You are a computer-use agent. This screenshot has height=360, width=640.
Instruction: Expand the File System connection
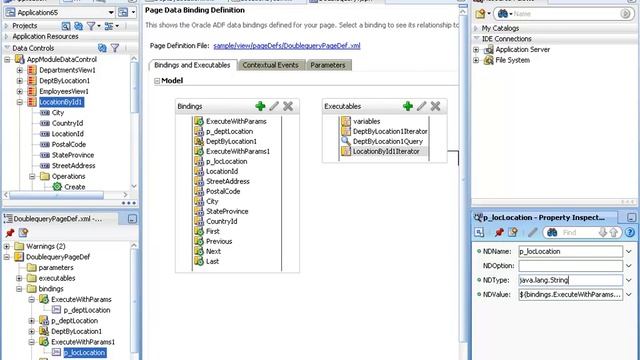tap(476, 60)
